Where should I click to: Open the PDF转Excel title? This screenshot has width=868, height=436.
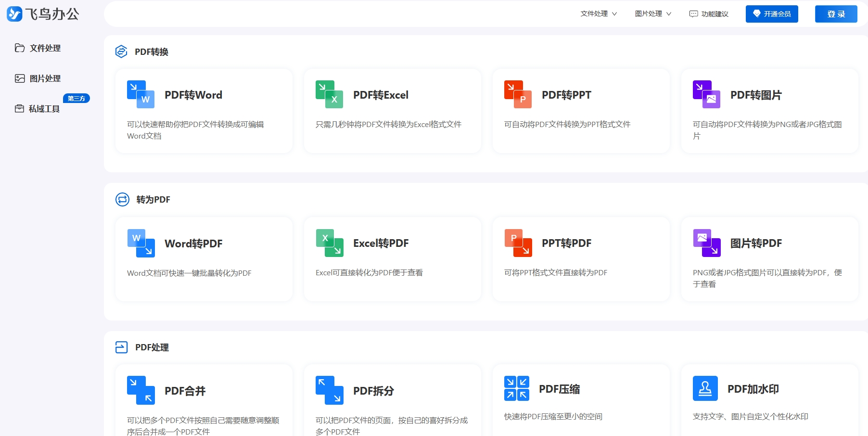tap(381, 95)
